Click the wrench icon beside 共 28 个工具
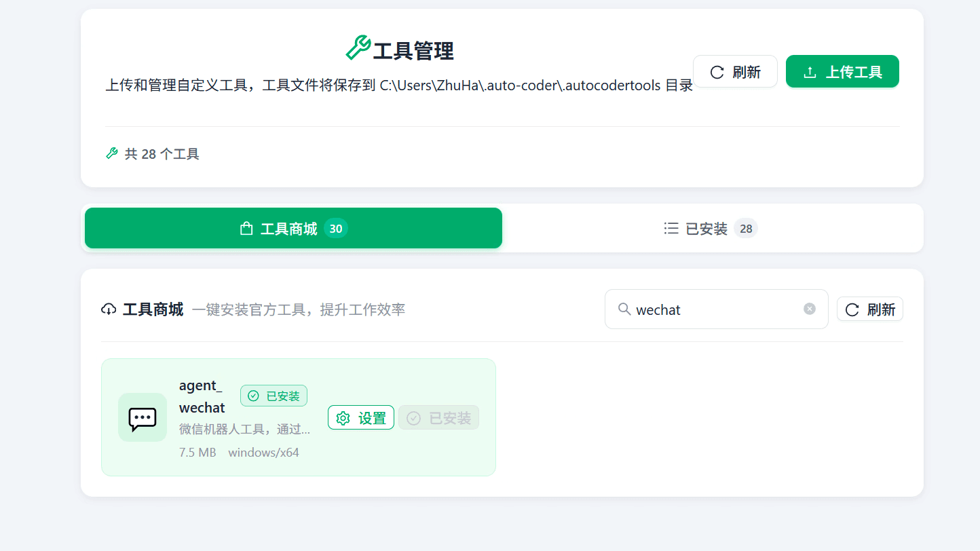The width and height of the screenshot is (980, 551). [111, 153]
